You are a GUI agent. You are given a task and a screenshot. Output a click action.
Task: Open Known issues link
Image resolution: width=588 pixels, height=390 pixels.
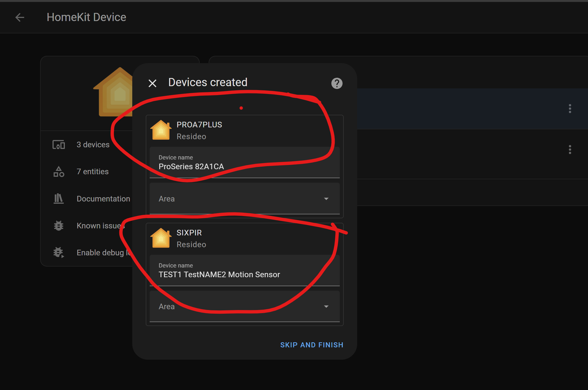click(x=101, y=226)
